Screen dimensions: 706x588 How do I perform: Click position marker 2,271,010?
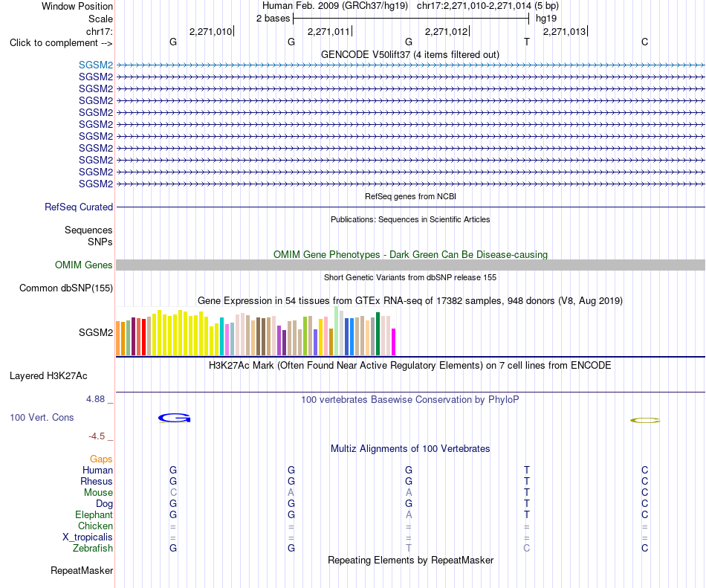[x=210, y=31]
